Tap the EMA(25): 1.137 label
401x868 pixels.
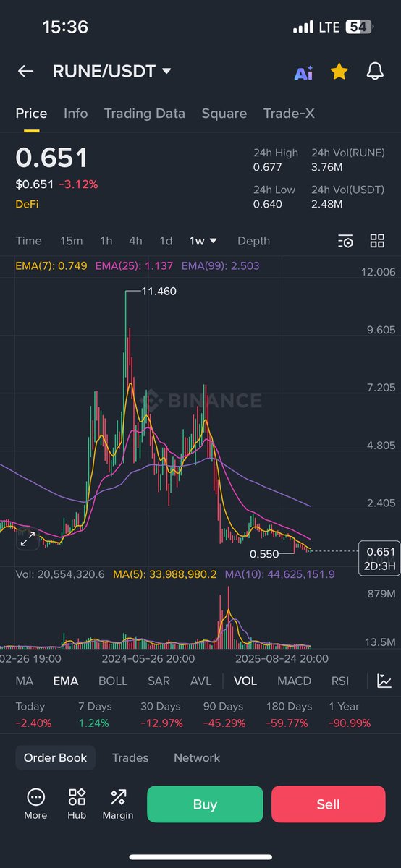point(134,265)
